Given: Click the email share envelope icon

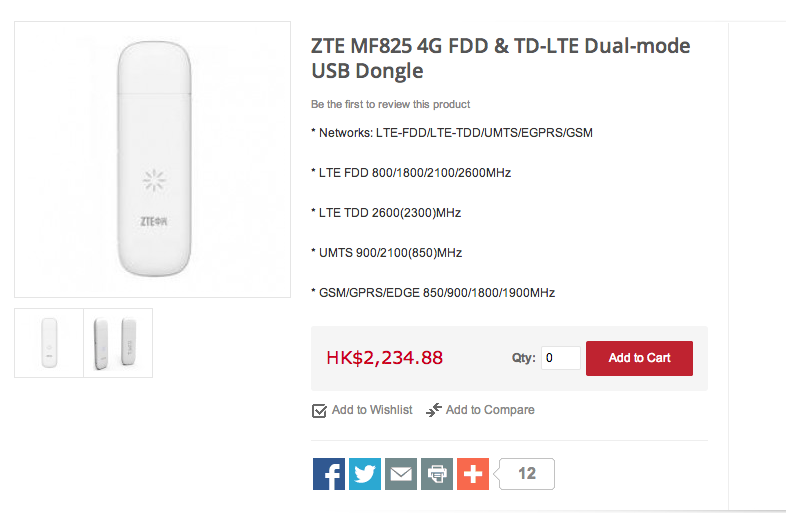Looking at the screenshot, I should pyautogui.click(x=401, y=474).
